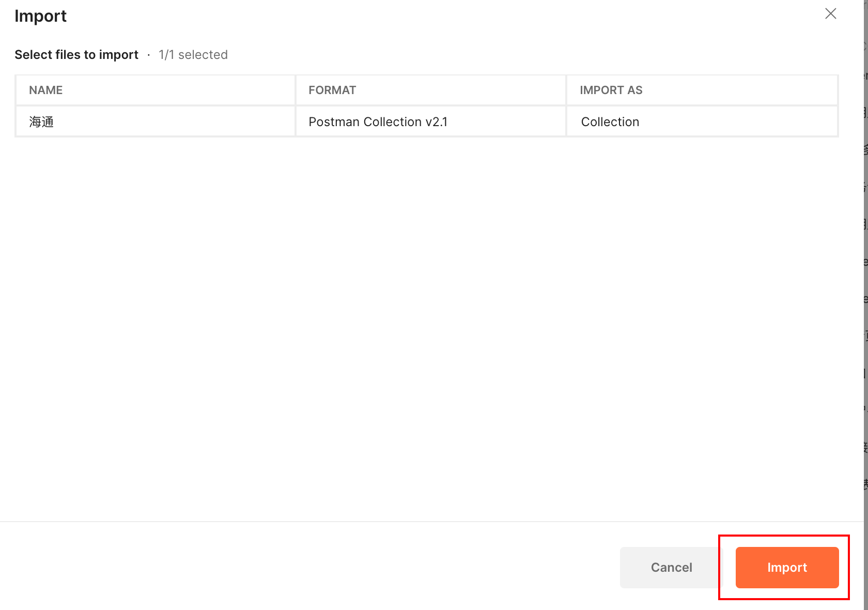868x610 pixels.
Task: Click the Select files to import heading
Action: point(76,54)
